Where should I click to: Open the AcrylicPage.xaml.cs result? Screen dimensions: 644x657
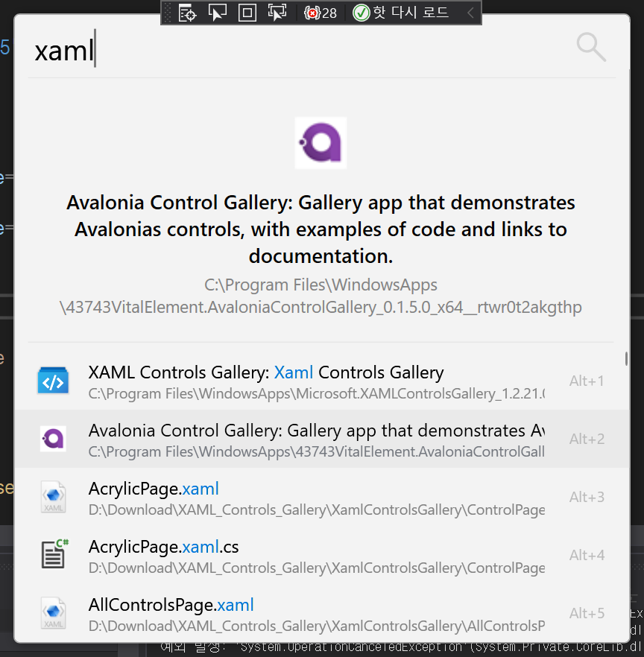coord(322,555)
